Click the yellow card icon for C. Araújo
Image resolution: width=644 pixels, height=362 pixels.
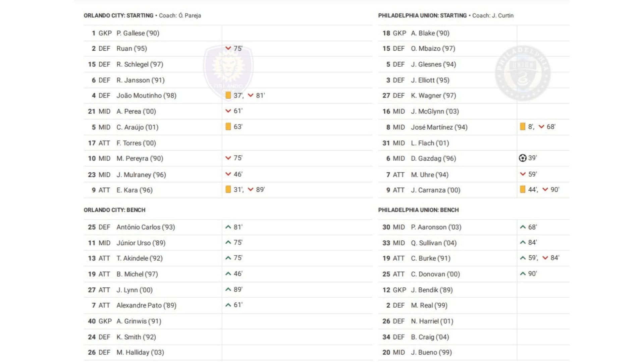point(228,127)
